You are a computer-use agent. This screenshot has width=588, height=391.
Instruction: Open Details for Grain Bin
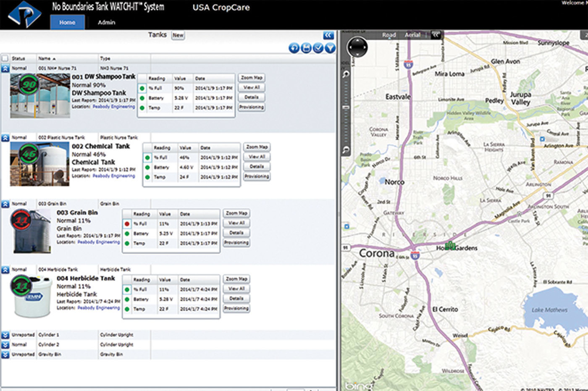click(236, 233)
